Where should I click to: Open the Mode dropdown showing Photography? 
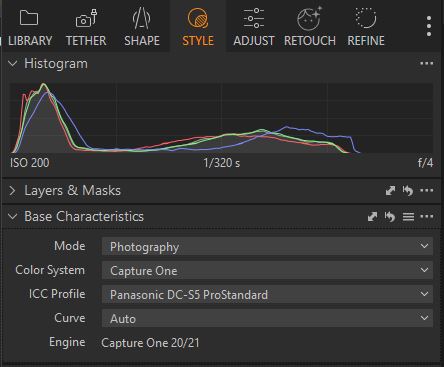(267, 246)
